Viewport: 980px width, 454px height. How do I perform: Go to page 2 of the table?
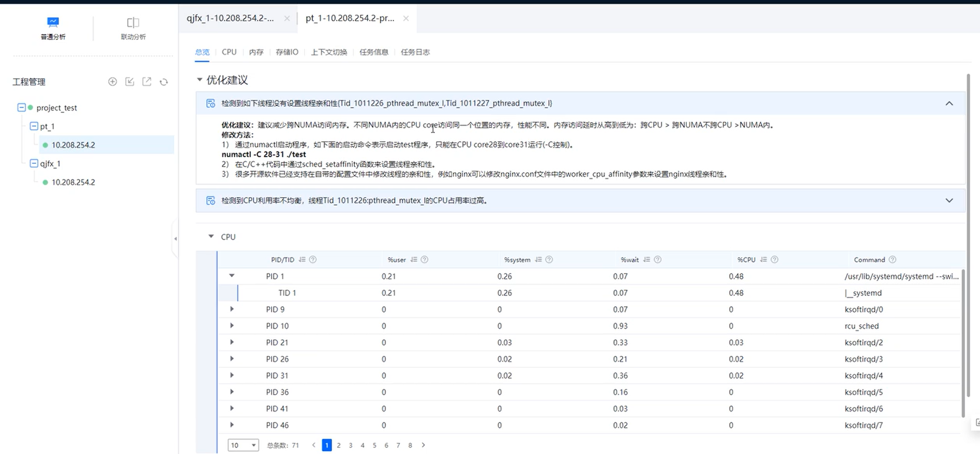pos(339,445)
